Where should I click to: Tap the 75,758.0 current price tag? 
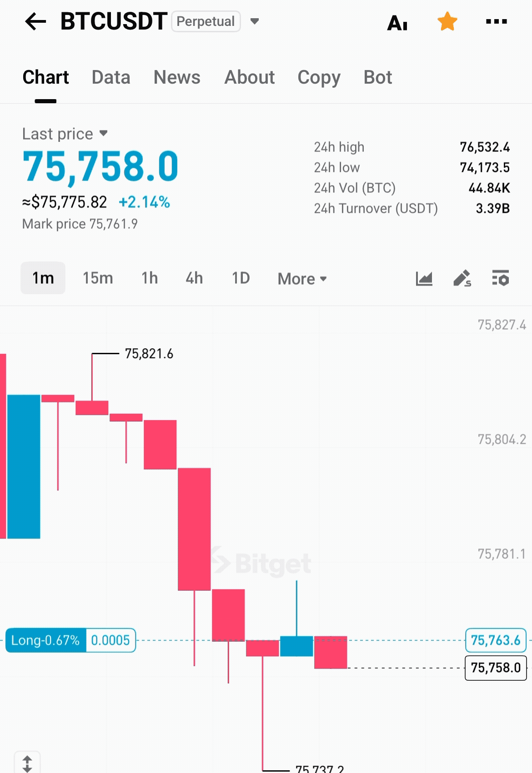pos(495,668)
